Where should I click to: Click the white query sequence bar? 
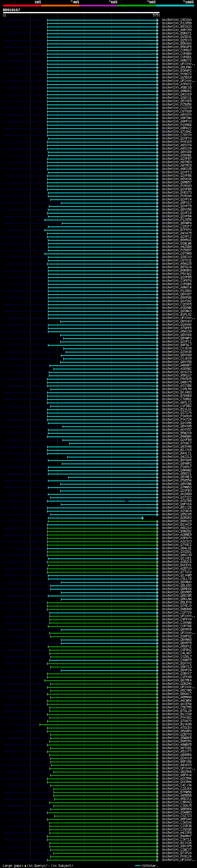pos(81,12)
